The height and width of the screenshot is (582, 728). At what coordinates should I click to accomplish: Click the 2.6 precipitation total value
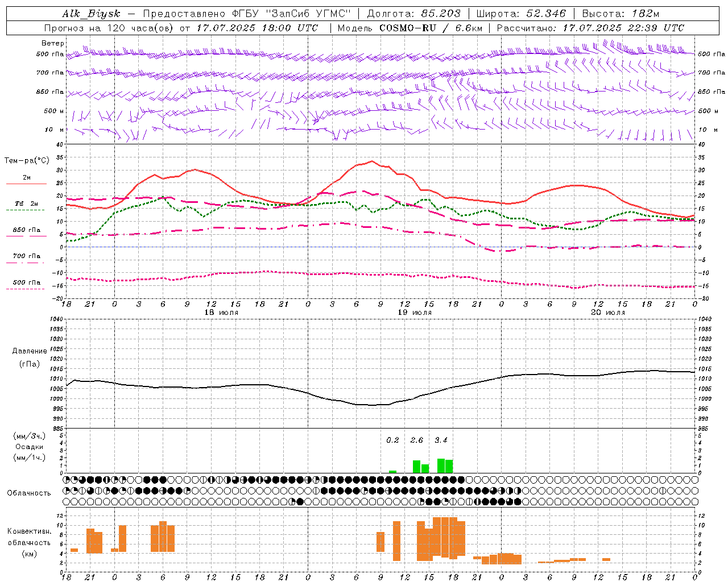pos(417,440)
